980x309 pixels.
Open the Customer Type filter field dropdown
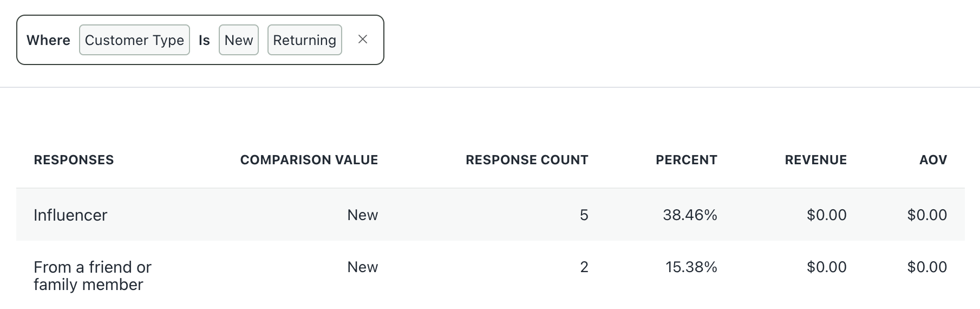(x=134, y=40)
